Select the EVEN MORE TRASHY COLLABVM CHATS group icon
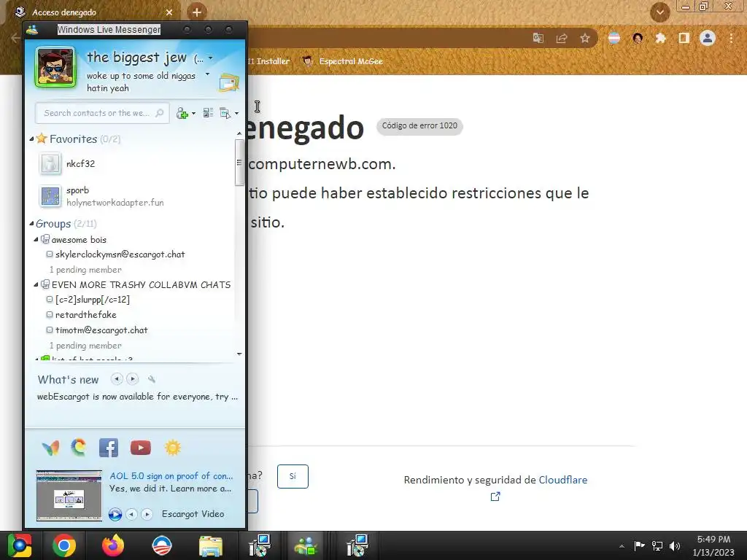747x560 pixels. [x=45, y=284]
